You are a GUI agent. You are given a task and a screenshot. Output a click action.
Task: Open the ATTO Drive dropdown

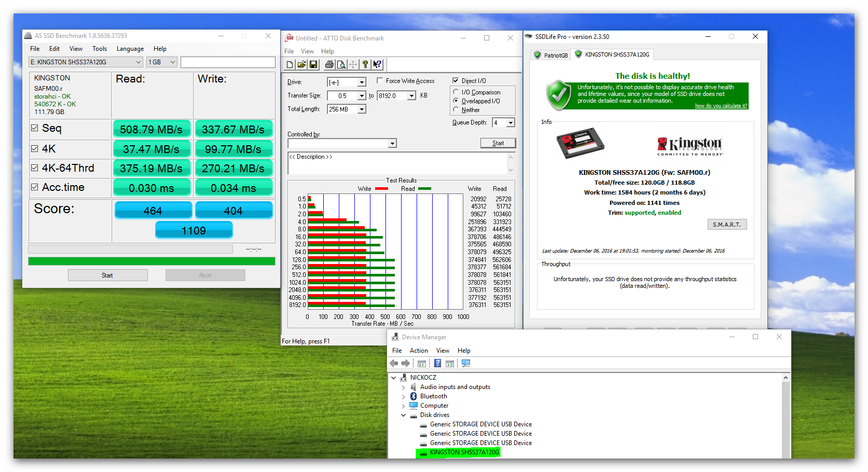pos(362,82)
